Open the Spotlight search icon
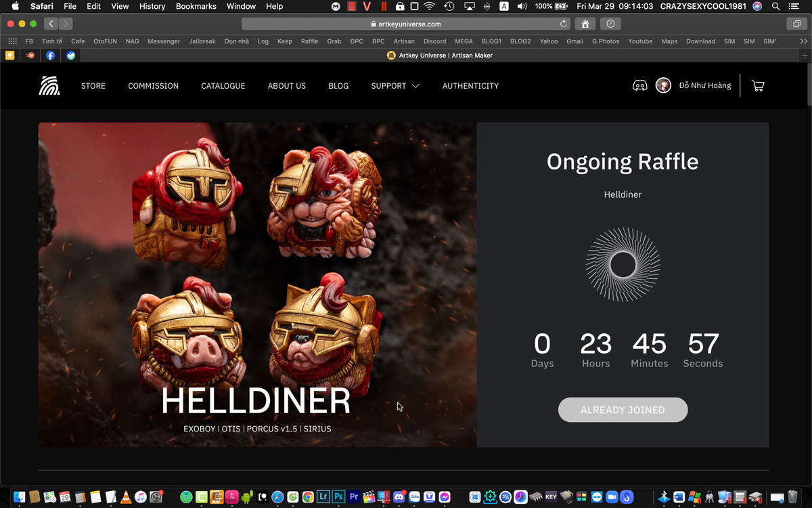Viewport: 812px width, 508px height. pos(775,6)
